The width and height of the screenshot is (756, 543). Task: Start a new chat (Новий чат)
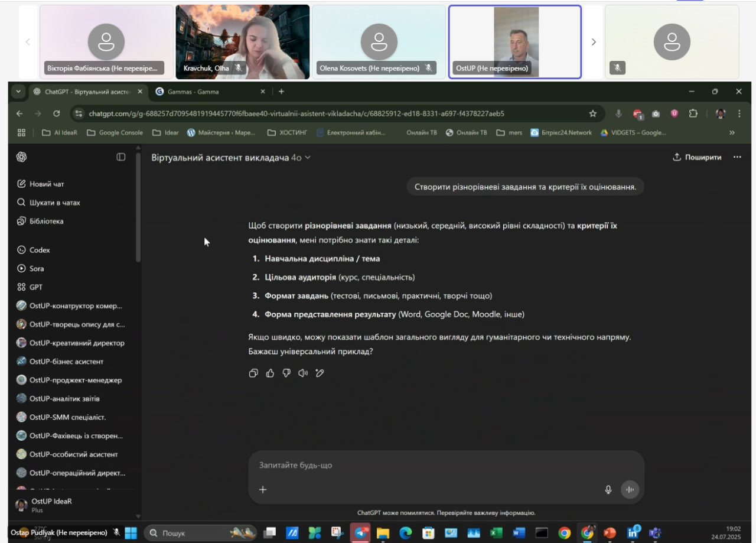(41, 184)
